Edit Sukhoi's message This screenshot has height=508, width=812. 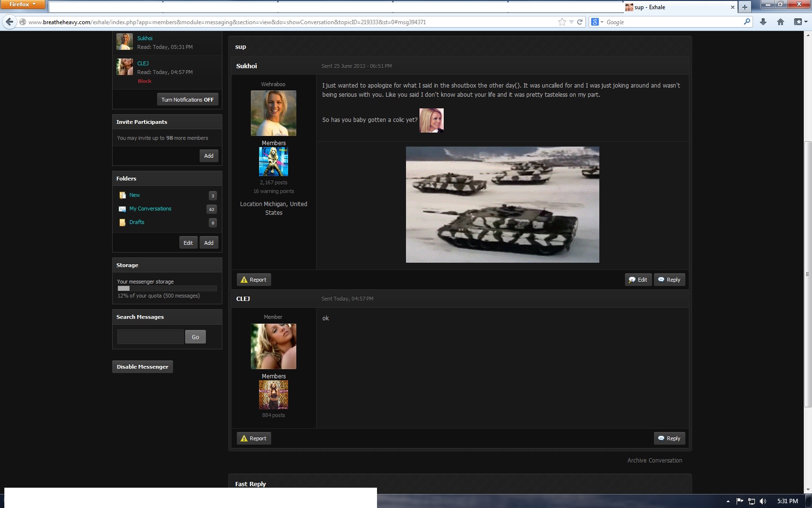pos(638,280)
